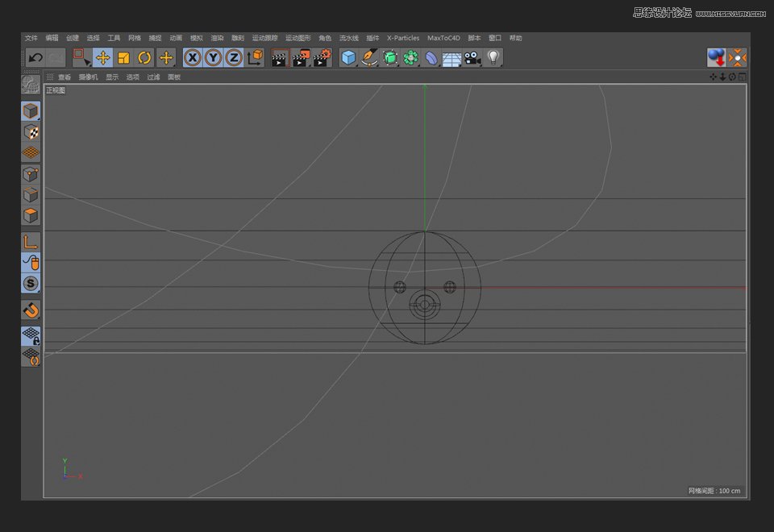Open the 显示 viewport display menu
This screenshot has width=774, height=532.
pos(112,77)
